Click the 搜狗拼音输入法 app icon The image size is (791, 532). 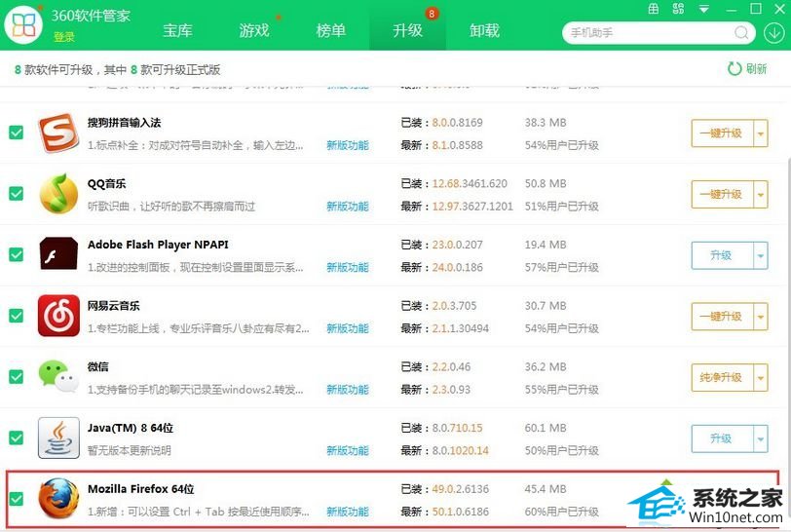58,133
